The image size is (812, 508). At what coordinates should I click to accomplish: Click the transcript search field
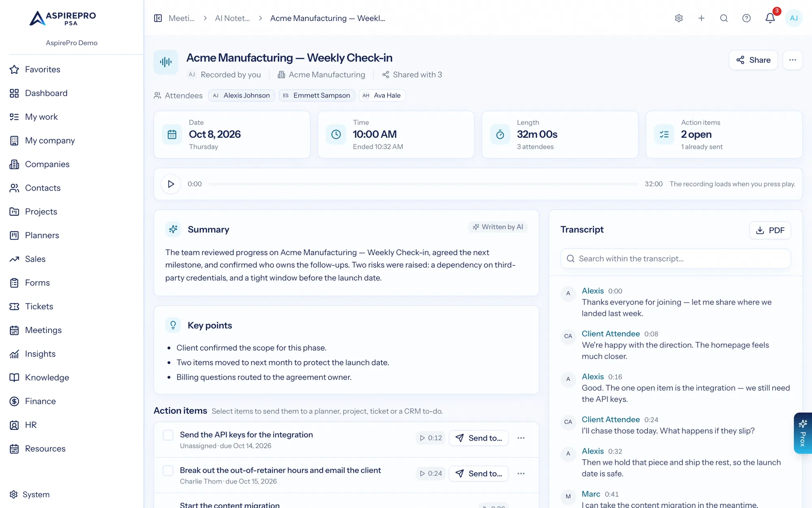(676, 259)
